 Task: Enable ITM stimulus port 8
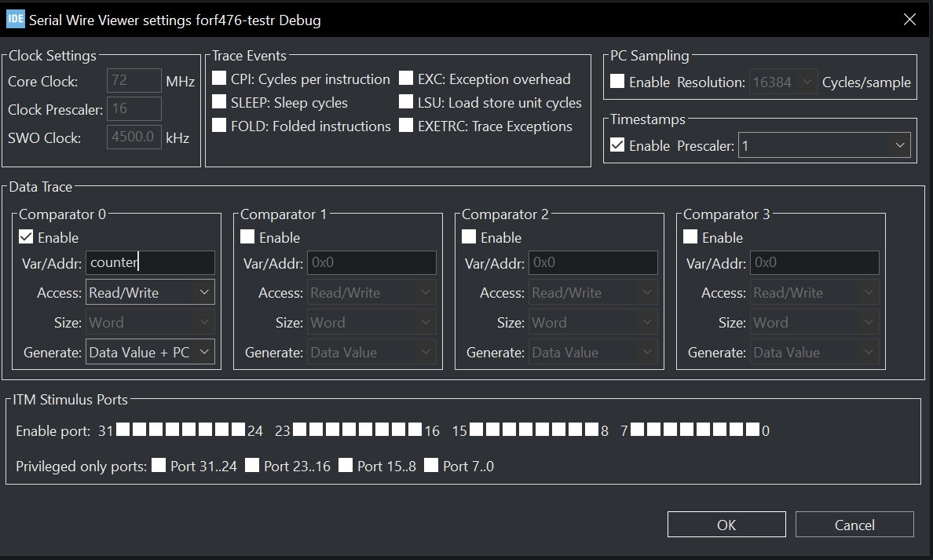point(592,430)
